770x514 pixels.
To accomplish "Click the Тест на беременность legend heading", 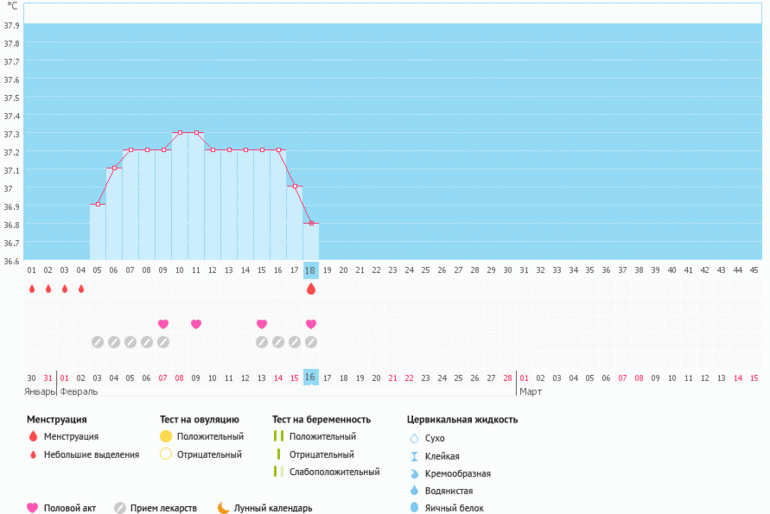I will [x=321, y=420].
